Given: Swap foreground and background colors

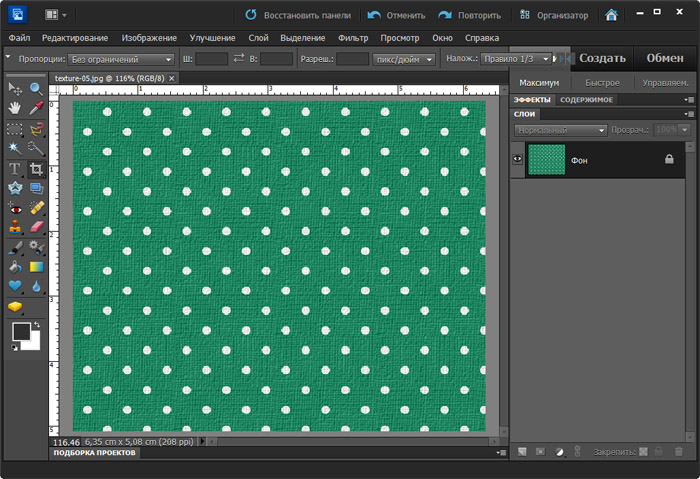Looking at the screenshot, I should coord(37,325).
